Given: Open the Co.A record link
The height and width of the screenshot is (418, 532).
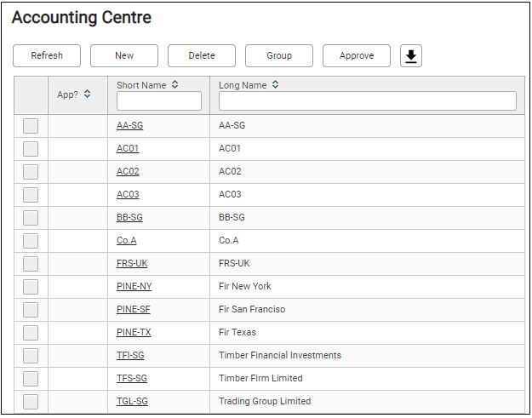Looking at the screenshot, I should [x=126, y=241].
